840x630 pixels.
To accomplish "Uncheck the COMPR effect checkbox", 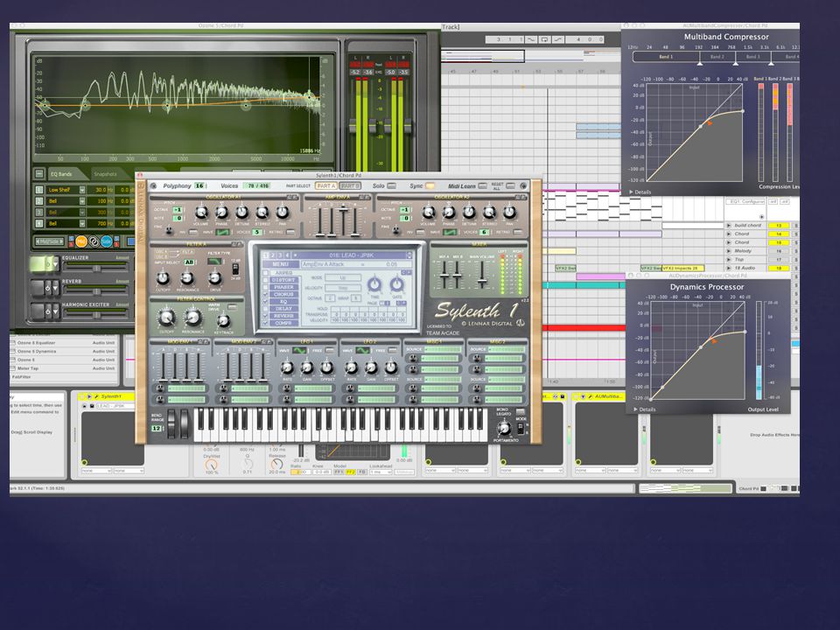I will pyautogui.click(x=266, y=323).
